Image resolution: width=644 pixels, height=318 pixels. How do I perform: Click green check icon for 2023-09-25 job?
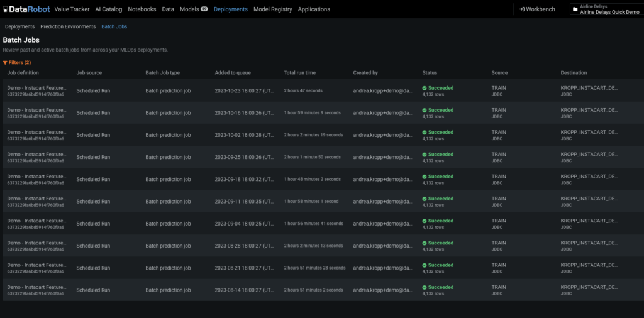click(x=425, y=154)
